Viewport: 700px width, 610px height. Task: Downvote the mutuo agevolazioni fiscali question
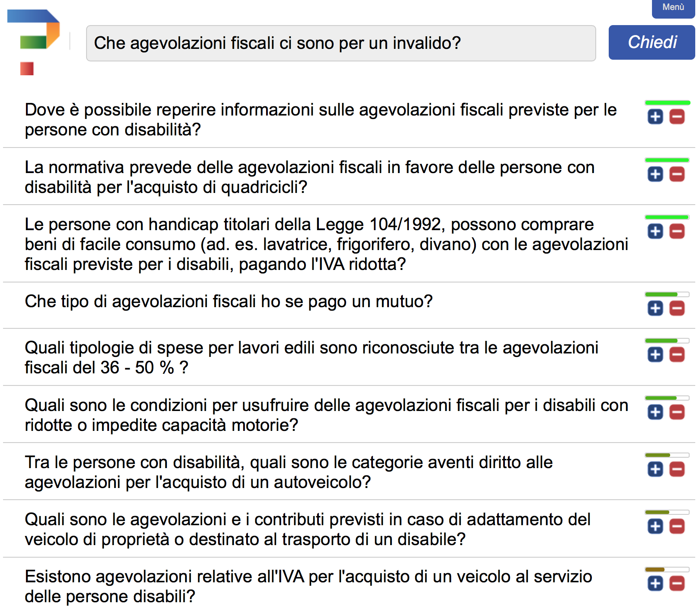pyautogui.click(x=677, y=308)
